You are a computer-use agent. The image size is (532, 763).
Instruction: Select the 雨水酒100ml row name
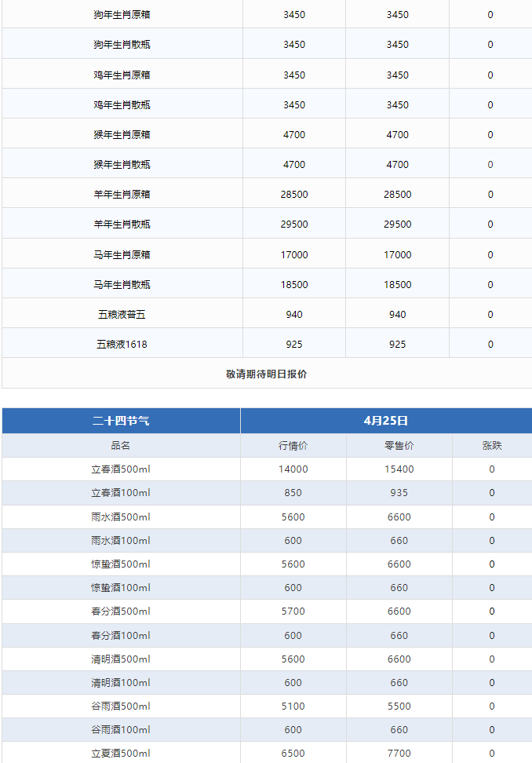121,541
